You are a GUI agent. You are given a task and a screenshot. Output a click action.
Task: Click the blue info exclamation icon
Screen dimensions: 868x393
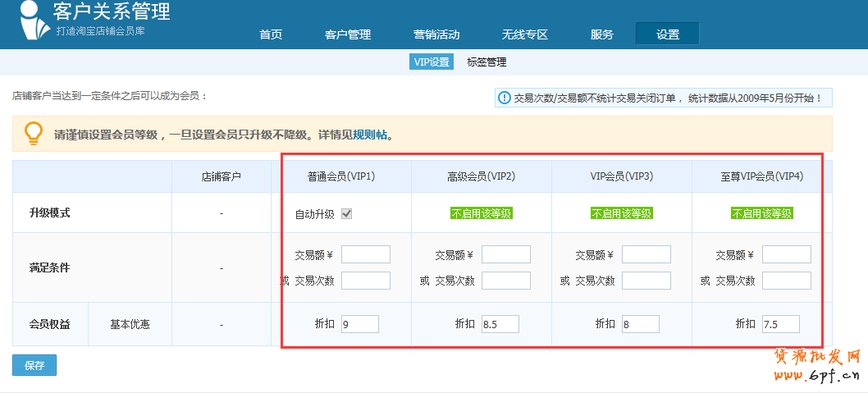click(x=505, y=98)
